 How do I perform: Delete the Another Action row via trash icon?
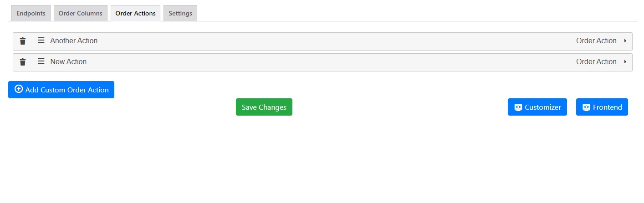[x=23, y=41]
